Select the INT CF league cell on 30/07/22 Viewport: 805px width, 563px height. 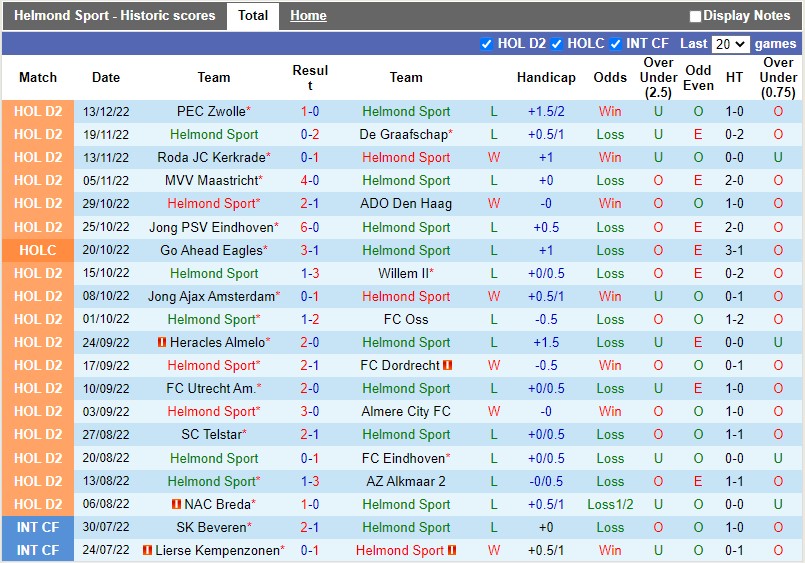pyautogui.click(x=38, y=527)
